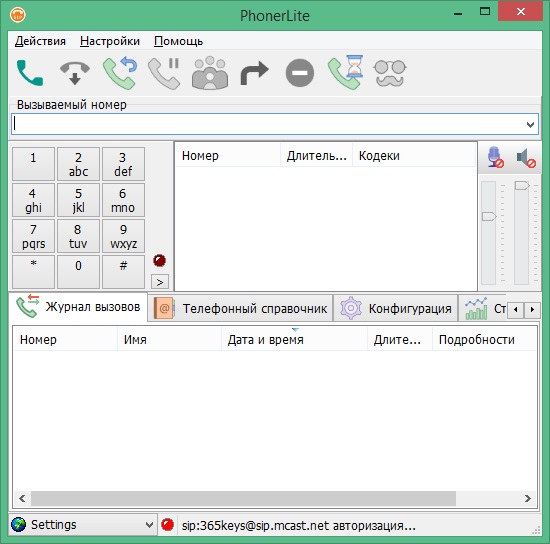Sort call log by Имя column
The width and height of the screenshot is (550, 544).
(169, 339)
